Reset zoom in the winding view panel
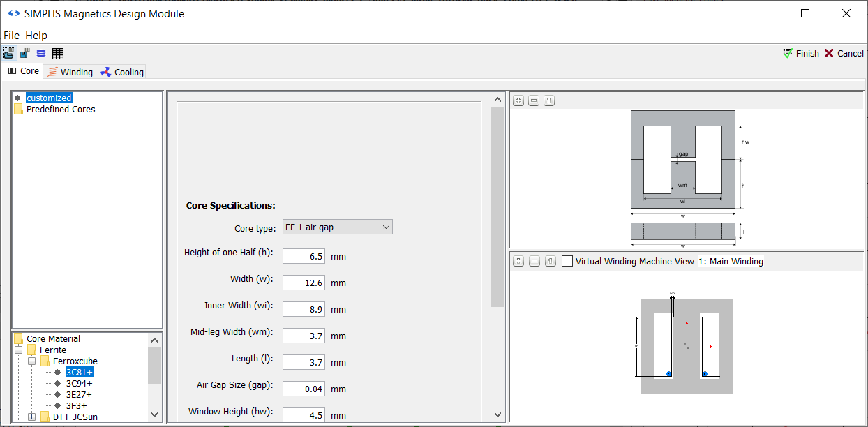This screenshot has height=427, width=868. pyautogui.click(x=549, y=261)
